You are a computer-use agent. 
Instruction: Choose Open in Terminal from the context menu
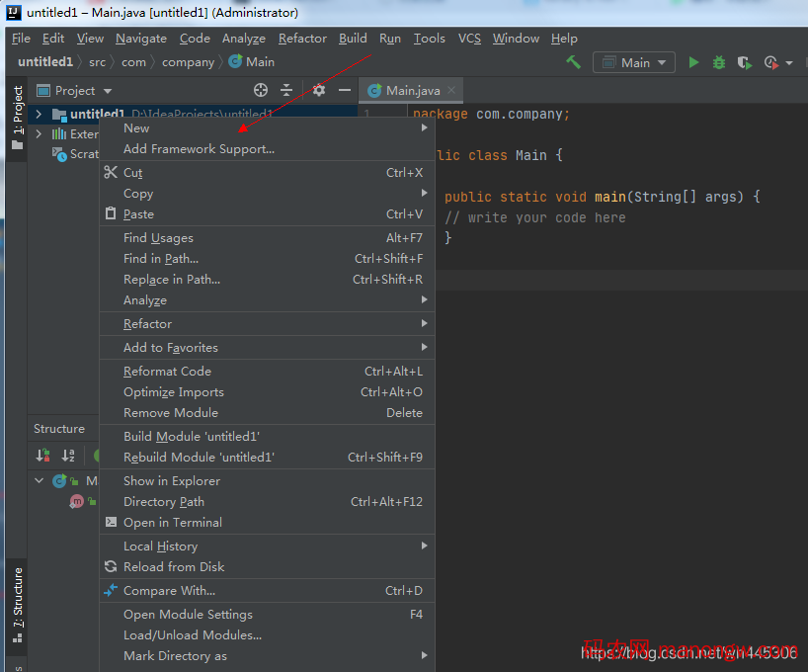coord(172,523)
